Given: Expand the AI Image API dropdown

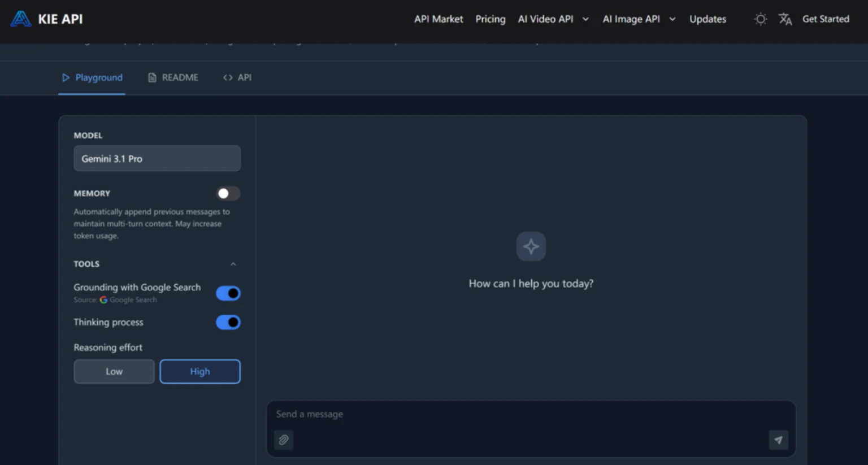Looking at the screenshot, I should tap(639, 19).
